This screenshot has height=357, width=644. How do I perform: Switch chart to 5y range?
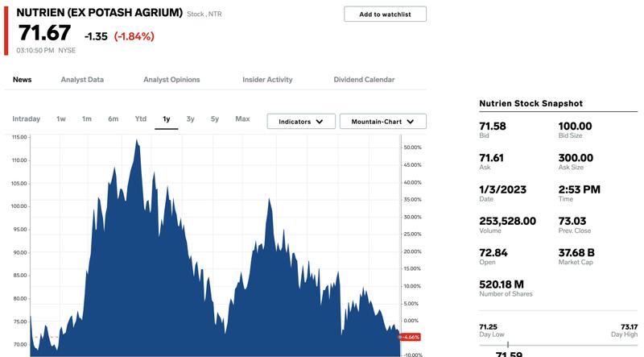[x=215, y=118]
